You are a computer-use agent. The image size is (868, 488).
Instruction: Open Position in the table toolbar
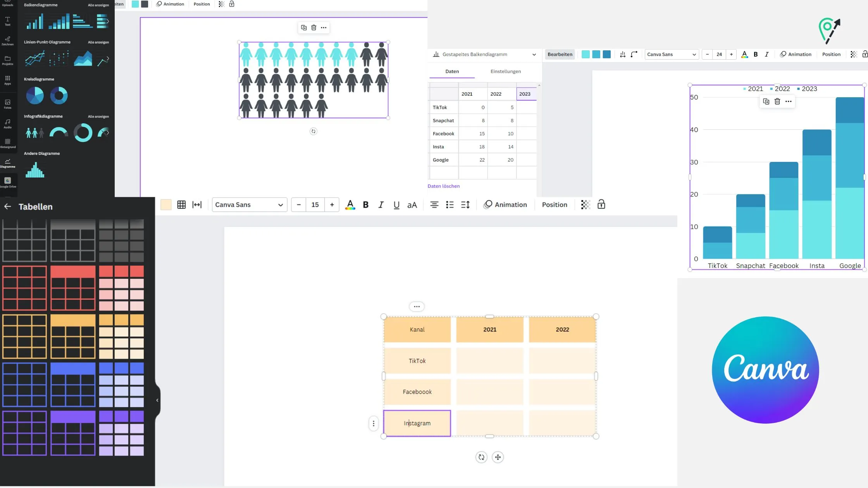[554, 204]
